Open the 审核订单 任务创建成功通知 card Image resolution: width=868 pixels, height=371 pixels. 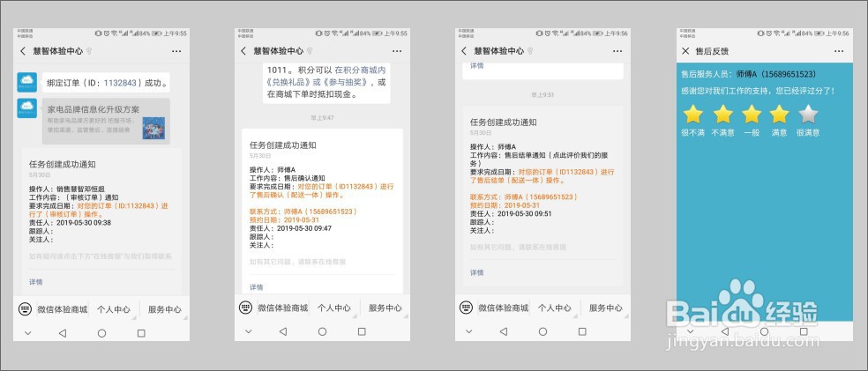point(102,221)
